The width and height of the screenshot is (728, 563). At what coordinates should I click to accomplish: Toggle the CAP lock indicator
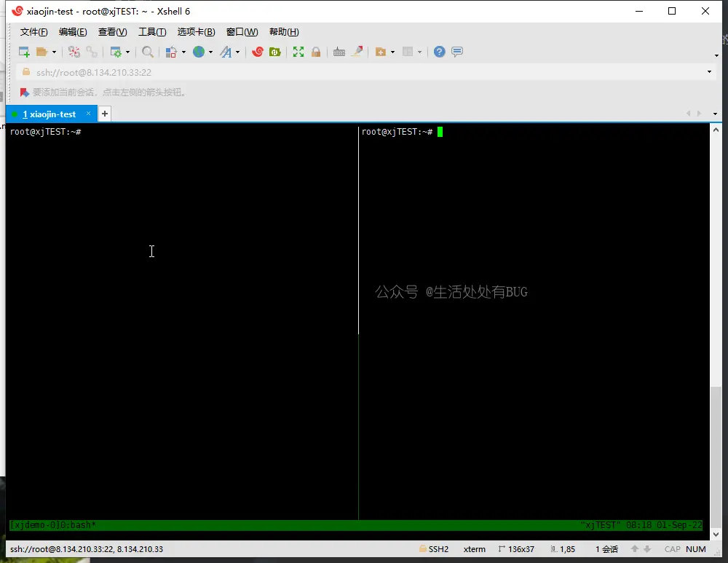pos(672,549)
